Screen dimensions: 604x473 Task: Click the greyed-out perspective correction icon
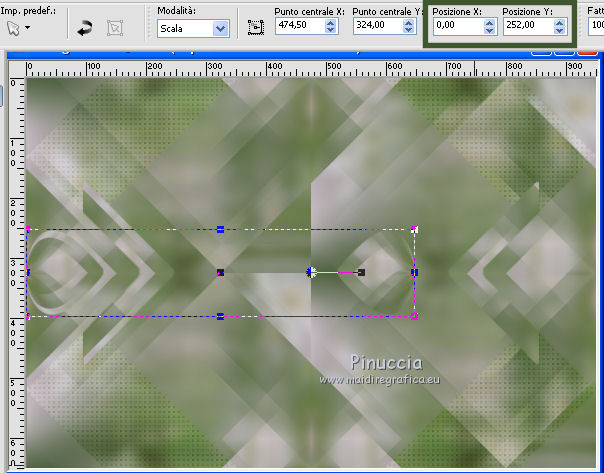pyautogui.click(x=115, y=29)
